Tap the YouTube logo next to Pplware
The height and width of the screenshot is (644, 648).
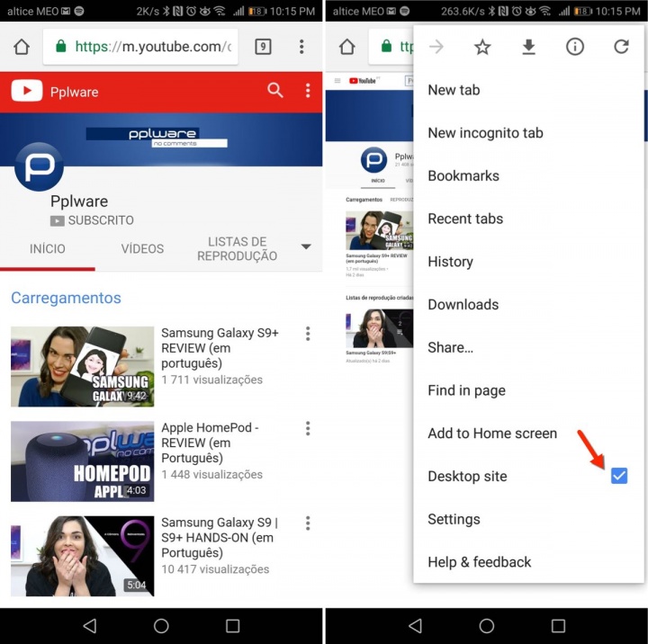(x=27, y=91)
